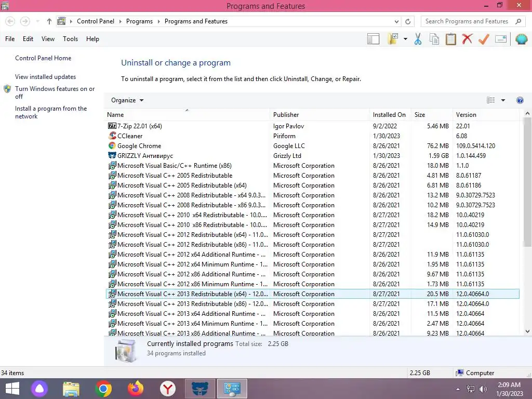Launch Yandex browser from taskbar
The height and width of the screenshot is (399, 532).
tap(168, 389)
